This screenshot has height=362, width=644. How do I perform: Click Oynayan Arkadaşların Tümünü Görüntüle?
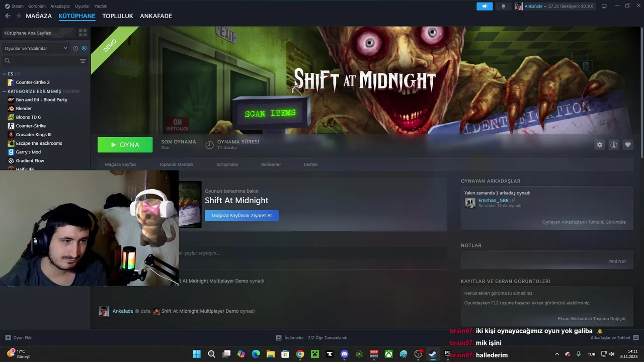coord(584,222)
